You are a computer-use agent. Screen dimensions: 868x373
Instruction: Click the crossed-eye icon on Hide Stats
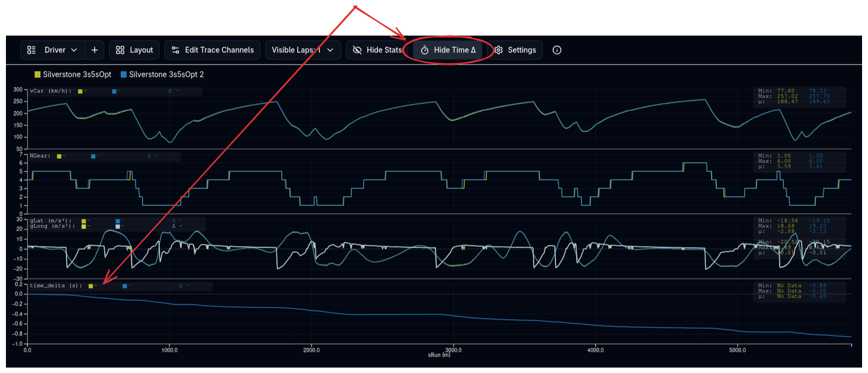(357, 50)
